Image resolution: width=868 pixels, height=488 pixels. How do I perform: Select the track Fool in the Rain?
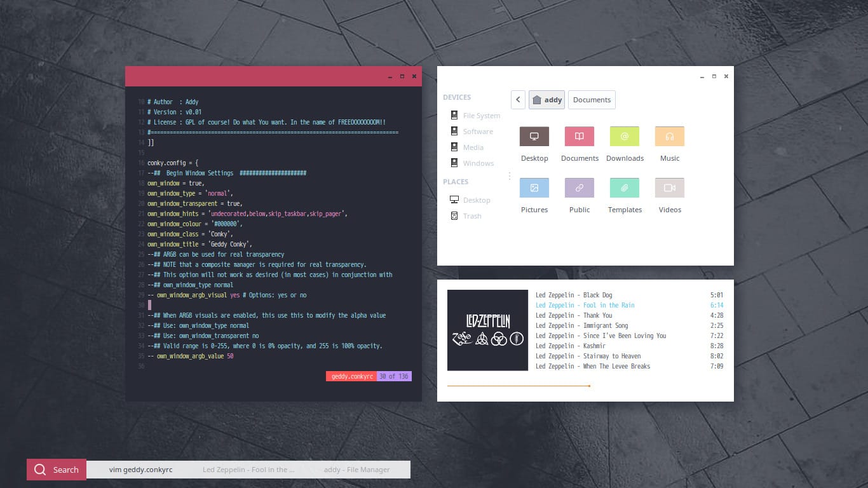585,305
